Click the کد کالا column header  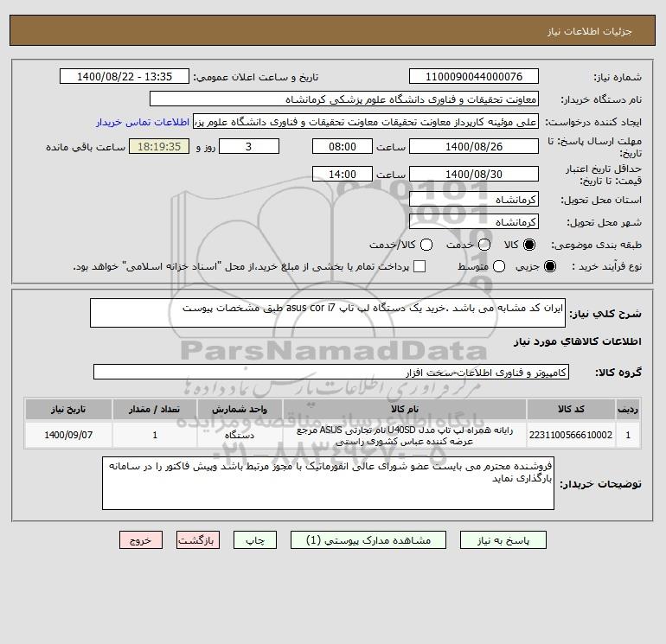coord(571,409)
